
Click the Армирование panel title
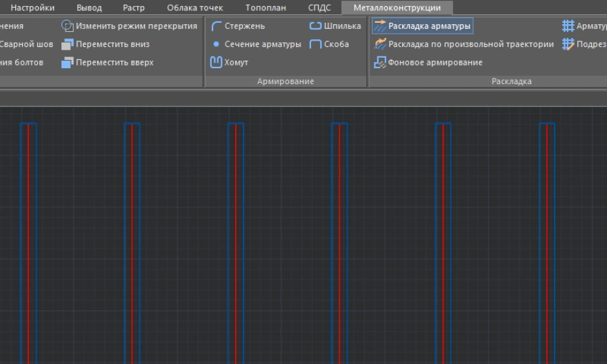[285, 81]
